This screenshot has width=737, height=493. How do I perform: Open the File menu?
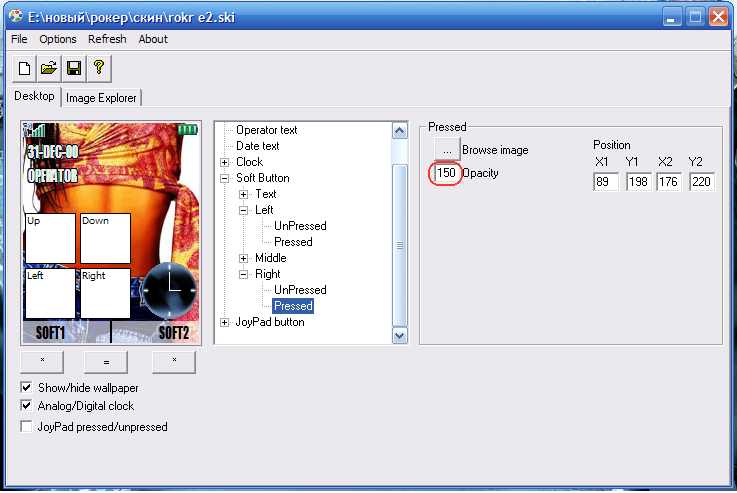pyautogui.click(x=19, y=39)
